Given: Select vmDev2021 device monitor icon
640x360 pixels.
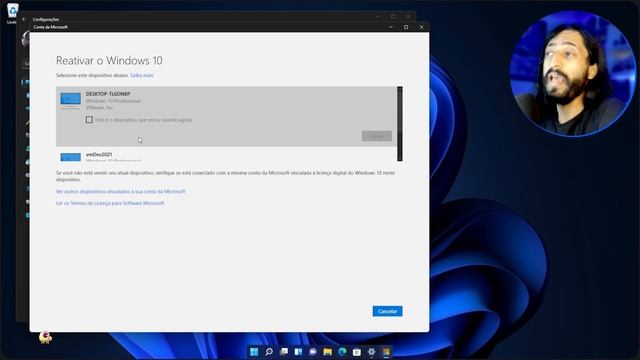Looking at the screenshot, I should [x=71, y=157].
